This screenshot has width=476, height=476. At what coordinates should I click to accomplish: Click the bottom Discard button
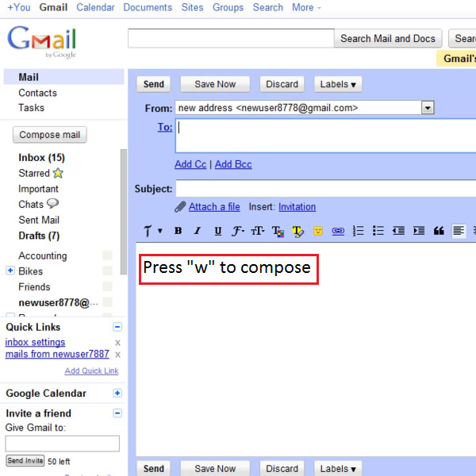pyautogui.click(x=282, y=468)
